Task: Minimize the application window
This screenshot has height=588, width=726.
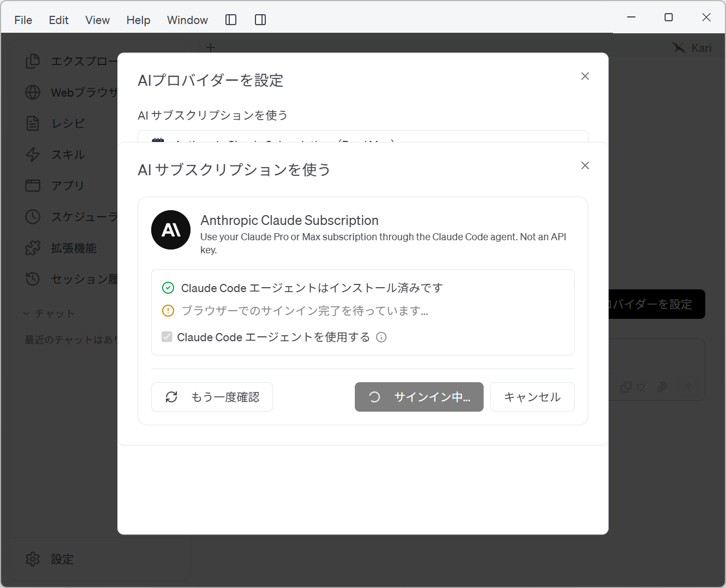Action: [x=632, y=17]
